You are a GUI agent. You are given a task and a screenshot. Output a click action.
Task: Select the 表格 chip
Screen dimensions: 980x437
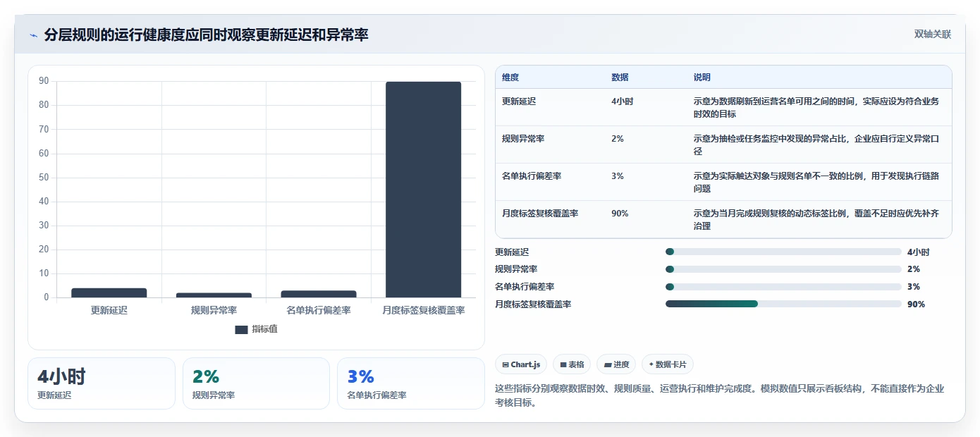(572, 364)
